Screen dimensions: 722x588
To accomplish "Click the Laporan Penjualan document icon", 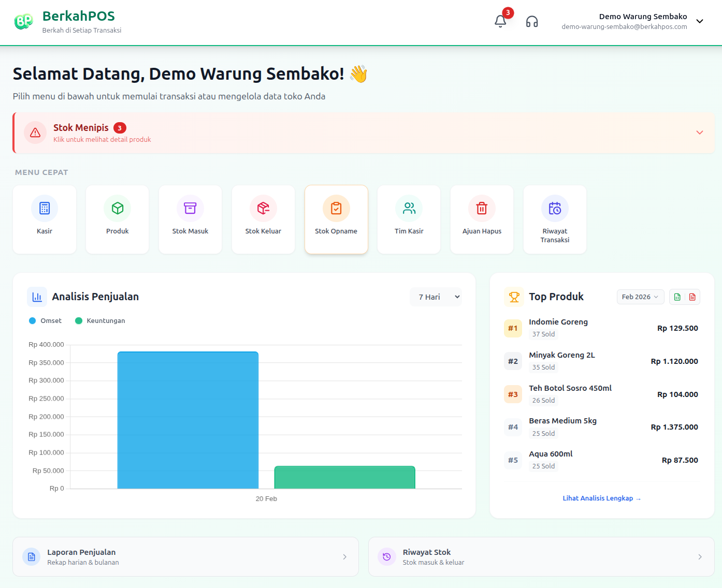I will [31, 556].
